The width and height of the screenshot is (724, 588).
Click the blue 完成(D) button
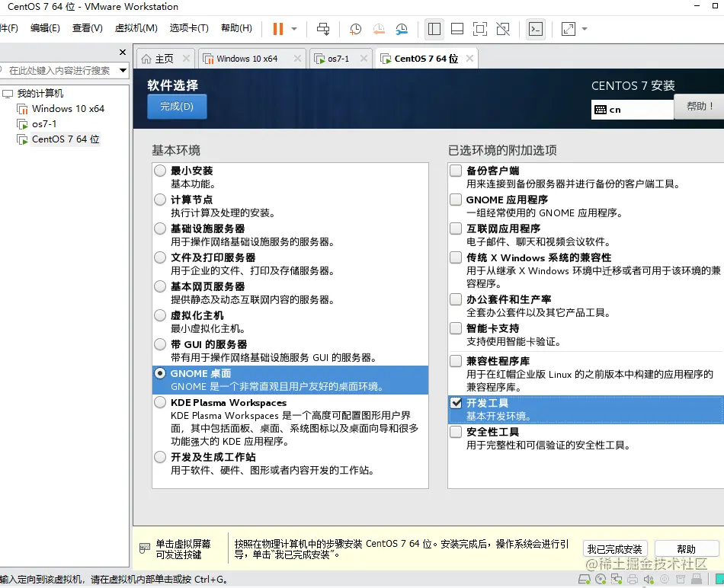(177, 107)
